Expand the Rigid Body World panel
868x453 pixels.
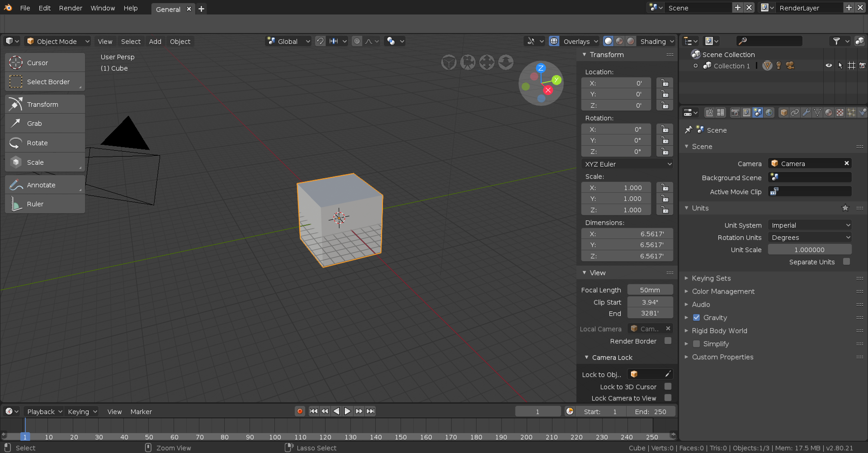coord(719,331)
